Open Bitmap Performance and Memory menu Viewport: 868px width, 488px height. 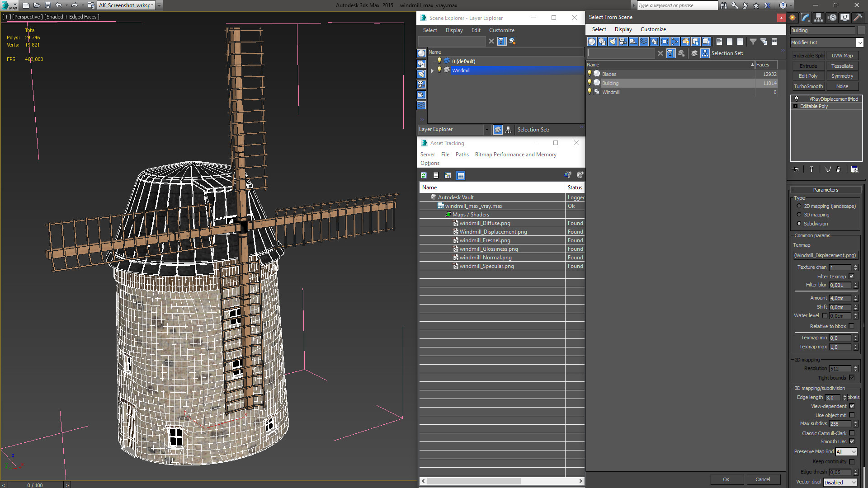[x=515, y=155]
